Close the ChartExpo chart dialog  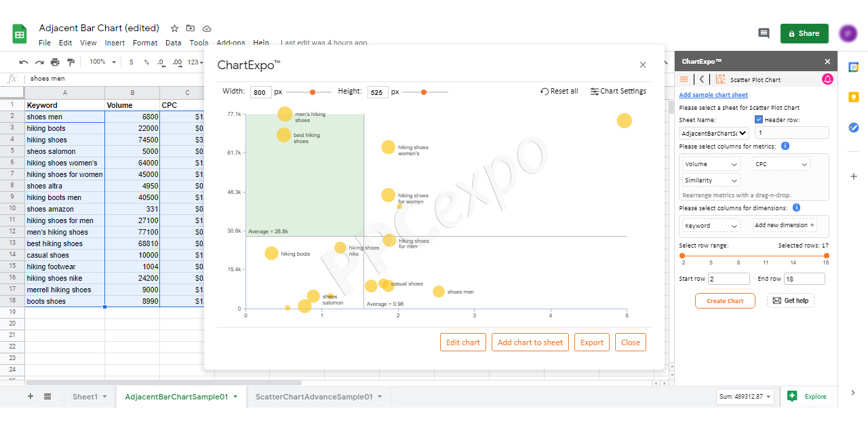click(643, 65)
